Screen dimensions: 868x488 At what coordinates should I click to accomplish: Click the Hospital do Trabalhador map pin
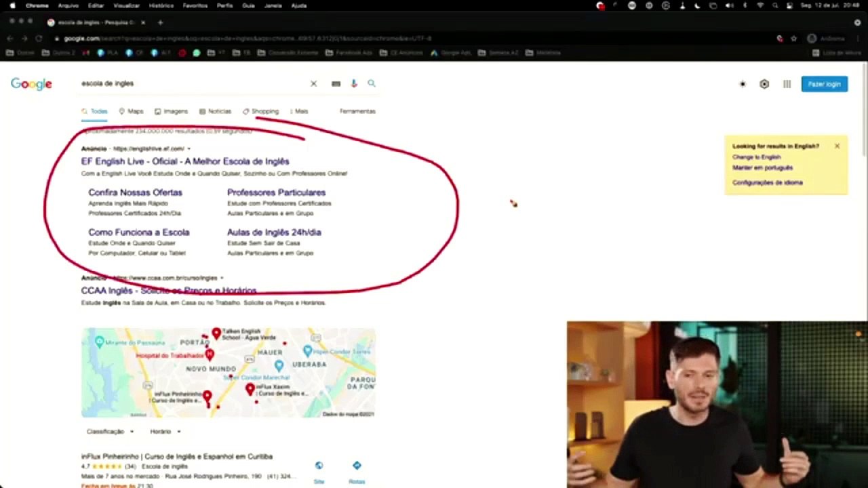coord(210,354)
